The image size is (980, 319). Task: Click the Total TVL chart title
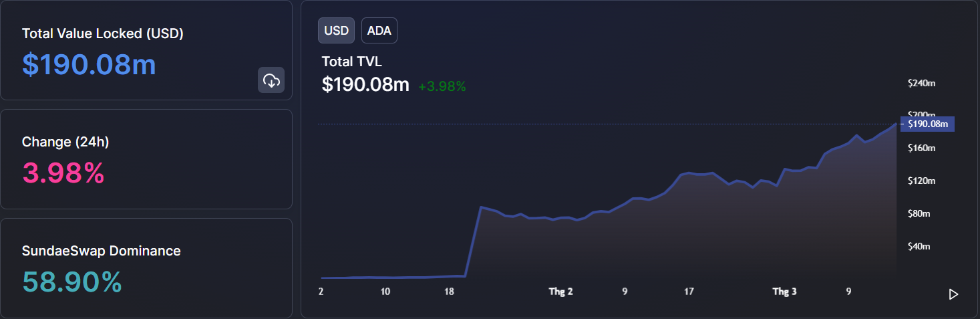pyautogui.click(x=351, y=62)
